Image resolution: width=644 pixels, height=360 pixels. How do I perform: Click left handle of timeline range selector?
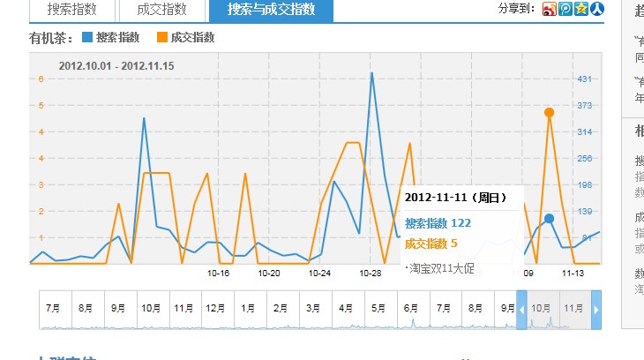click(x=520, y=310)
